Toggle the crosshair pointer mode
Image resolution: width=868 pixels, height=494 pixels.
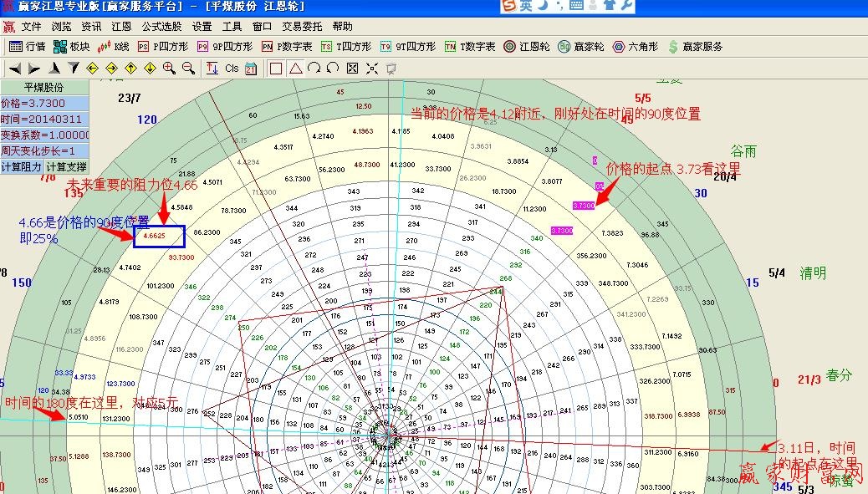[370, 68]
